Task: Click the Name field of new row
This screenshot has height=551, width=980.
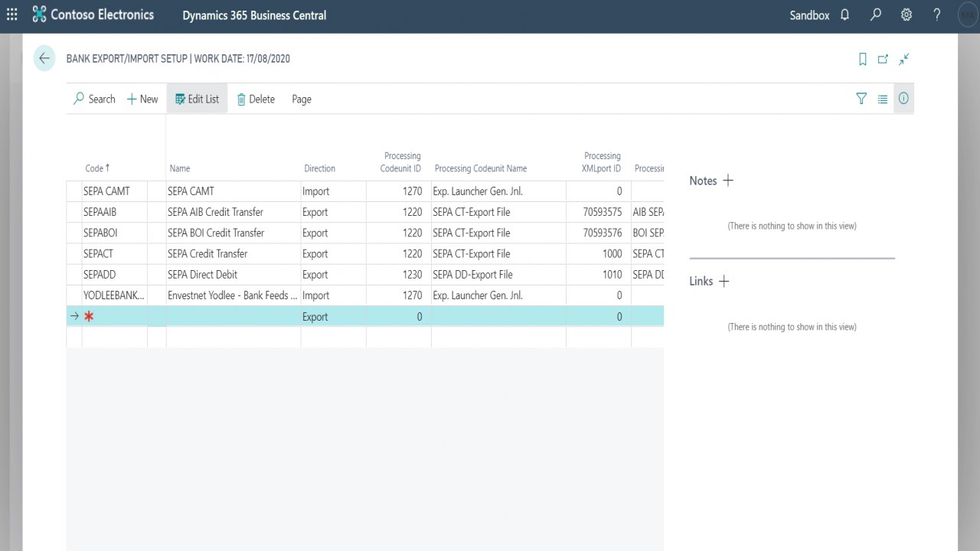Action: 234,316
